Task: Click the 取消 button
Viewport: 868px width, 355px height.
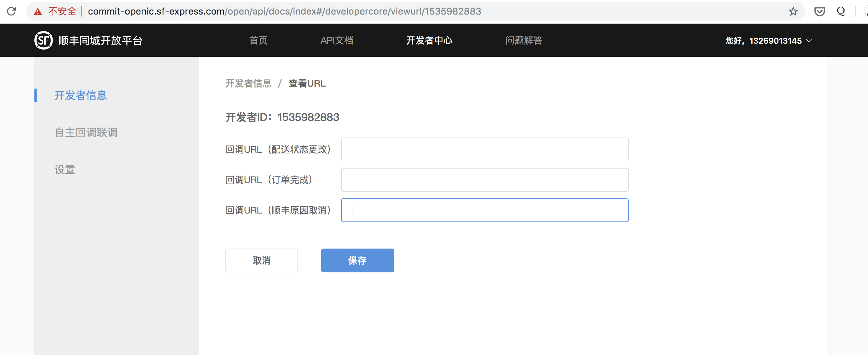Action: coord(261,260)
